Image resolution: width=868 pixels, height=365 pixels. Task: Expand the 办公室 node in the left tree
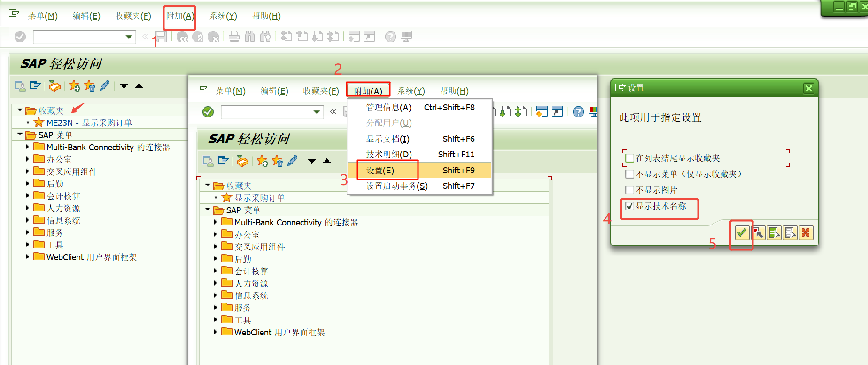coord(28,159)
